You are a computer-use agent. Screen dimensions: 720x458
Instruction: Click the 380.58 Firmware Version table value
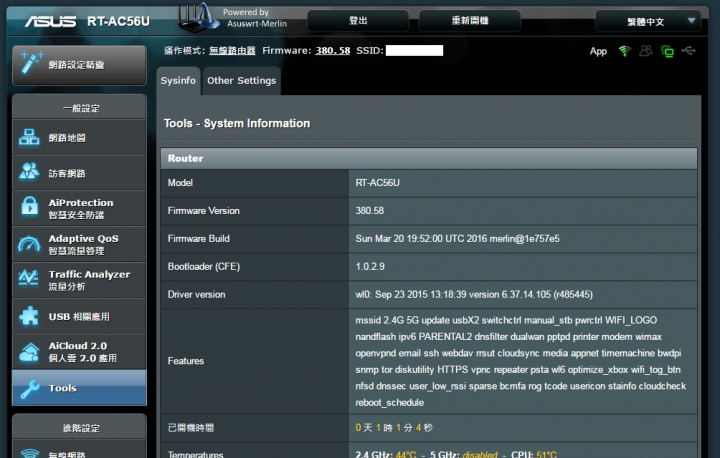tap(370, 211)
